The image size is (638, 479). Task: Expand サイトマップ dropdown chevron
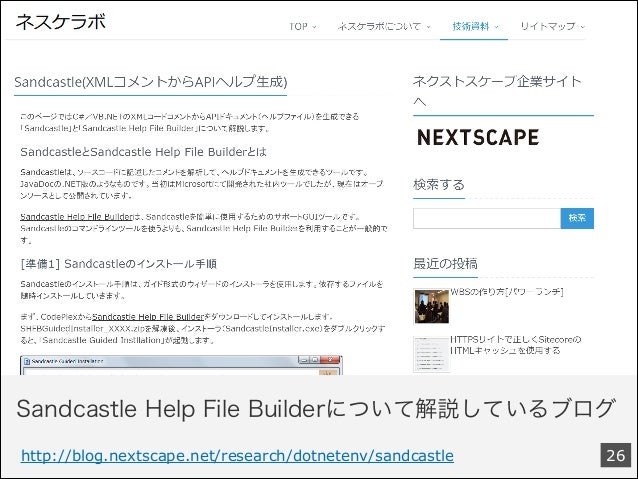[x=582, y=27]
